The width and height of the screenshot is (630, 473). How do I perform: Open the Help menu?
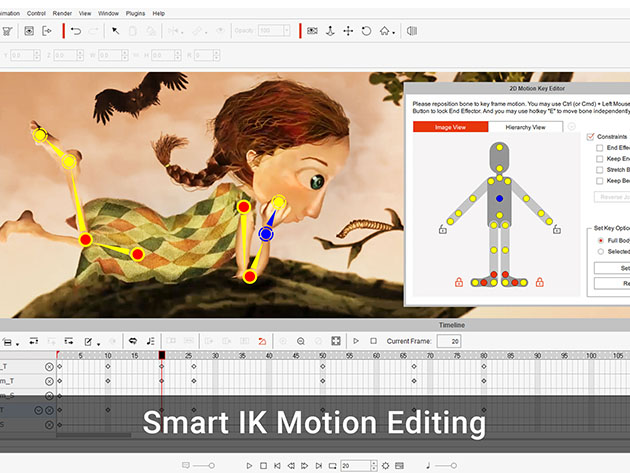(159, 13)
